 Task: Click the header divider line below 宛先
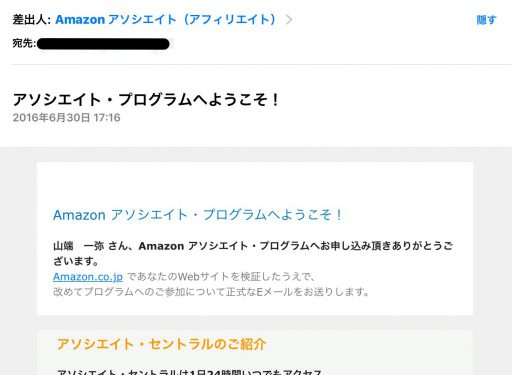(262, 64)
